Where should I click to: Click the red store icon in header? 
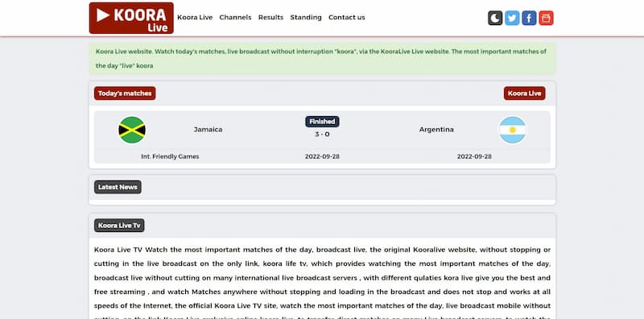546,18
